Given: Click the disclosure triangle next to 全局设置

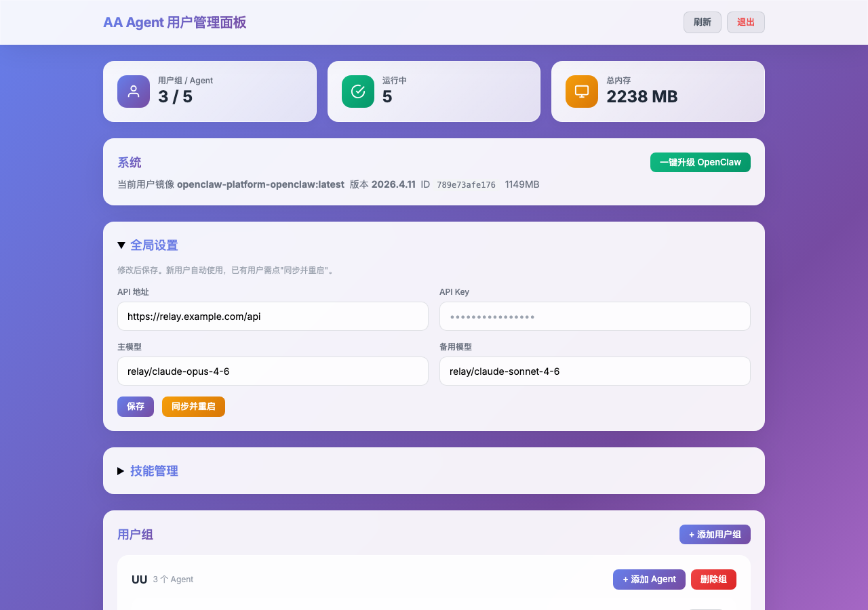Looking at the screenshot, I should tap(121, 245).
